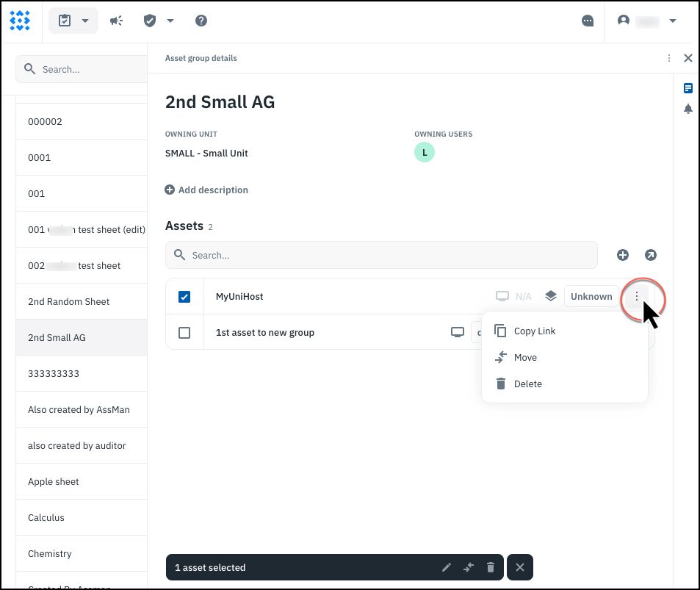Select the 2nd Small AG list item

82,338
